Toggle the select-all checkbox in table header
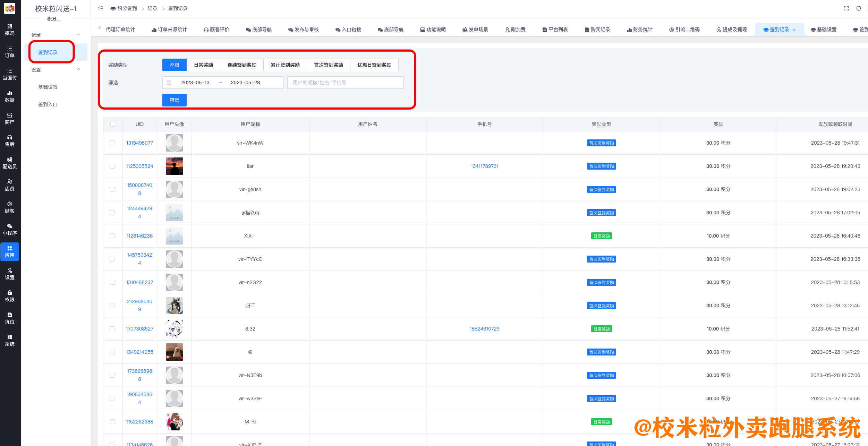 point(112,124)
